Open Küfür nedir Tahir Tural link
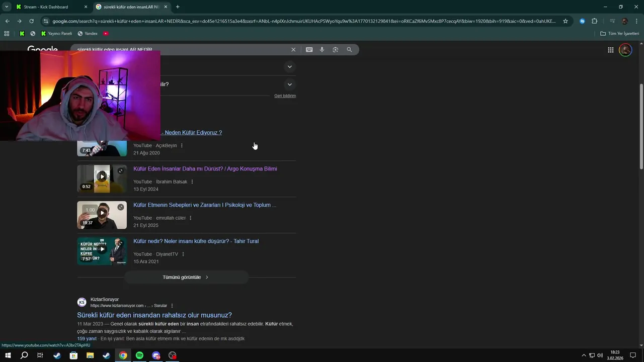This screenshot has width=644, height=362. (x=196, y=241)
